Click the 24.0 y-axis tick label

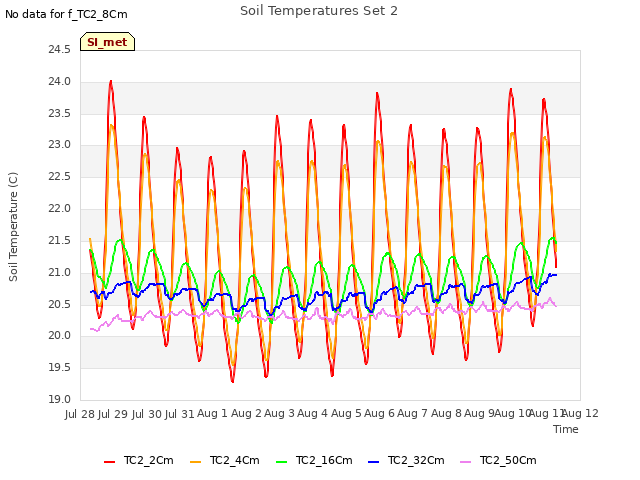pos(60,82)
